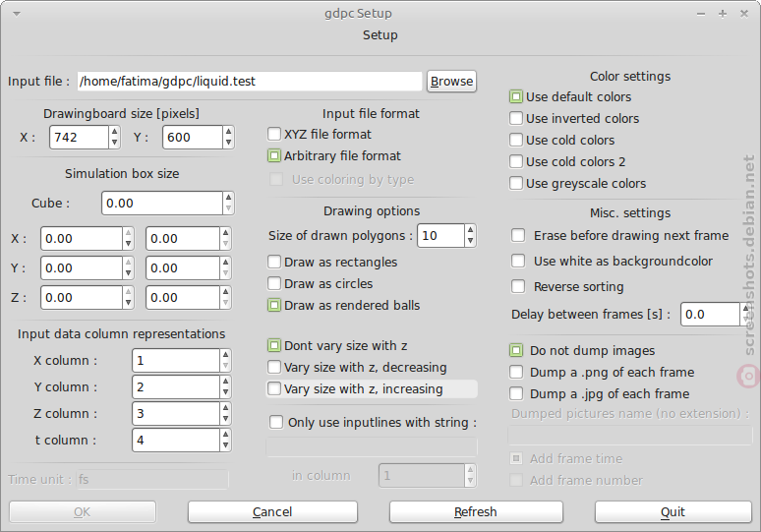Viewport: 761px width, 532px height.
Task: Increase the Cube size spinner
Action: pyautogui.click(x=228, y=198)
